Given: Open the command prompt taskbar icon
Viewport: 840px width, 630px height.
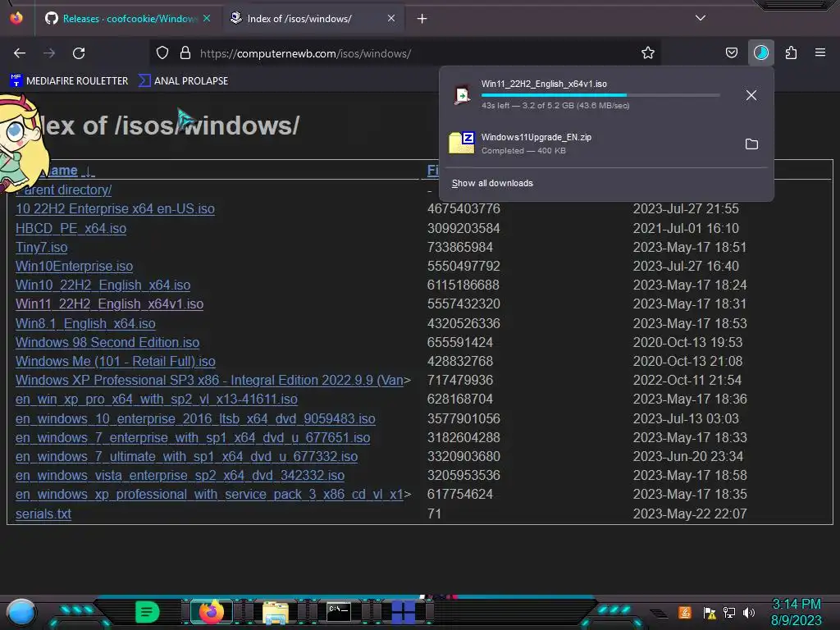Looking at the screenshot, I should [339, 611].
